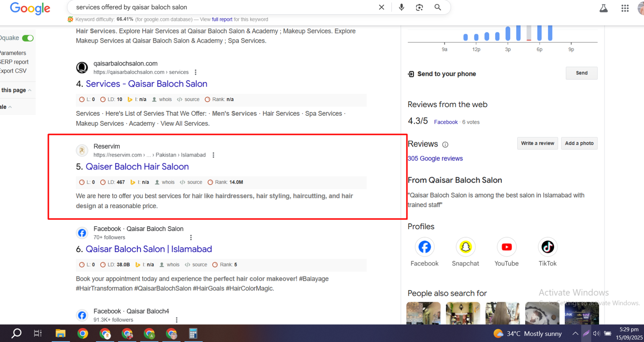The width and height of the screenshot is (644, 342).
Task: Click the voice search microphone icon
Action: (x=401, y=7)
